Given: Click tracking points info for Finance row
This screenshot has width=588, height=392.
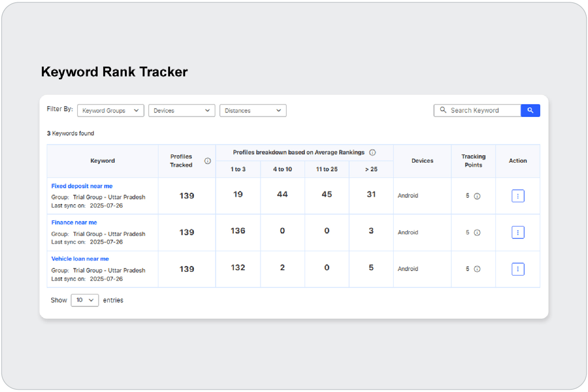Looking at the screenshot, I should (477, 232).
